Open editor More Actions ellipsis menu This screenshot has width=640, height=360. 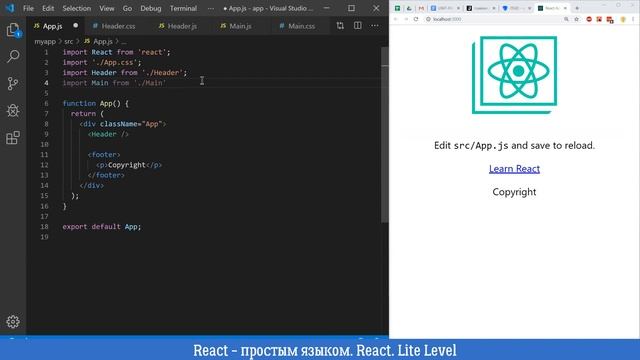[x=375, y=26]
